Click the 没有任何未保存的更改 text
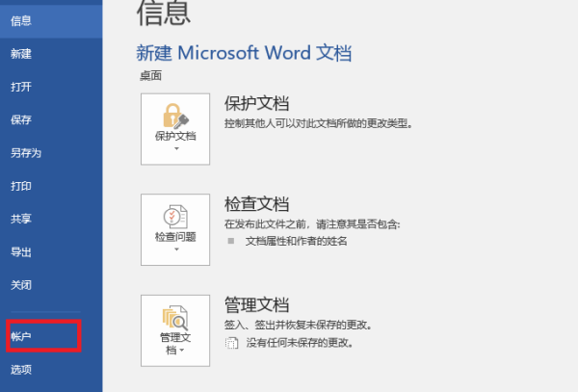This screenshot has height=392, width=578. click(300, 343)
